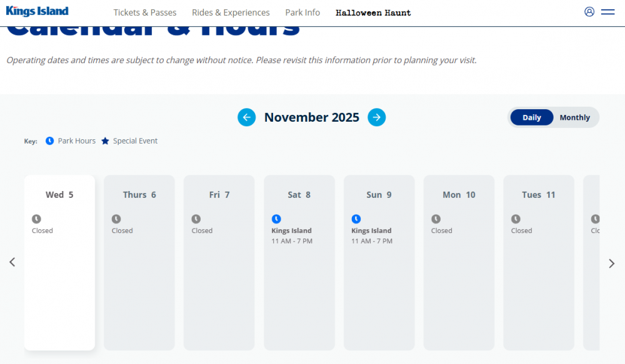Open the user account icon
Viewport: 625px width, 364px height.
pyautogui.click(x=589, y=11)
